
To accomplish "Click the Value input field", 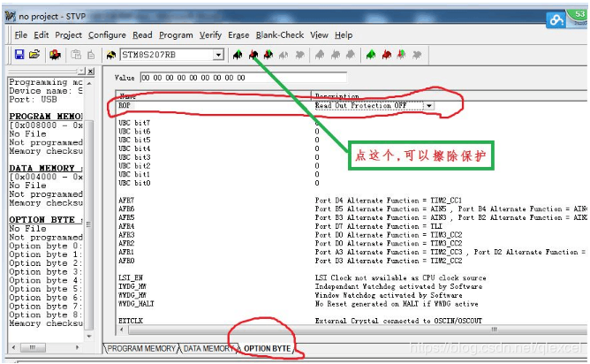I will [x=244, y=78].
